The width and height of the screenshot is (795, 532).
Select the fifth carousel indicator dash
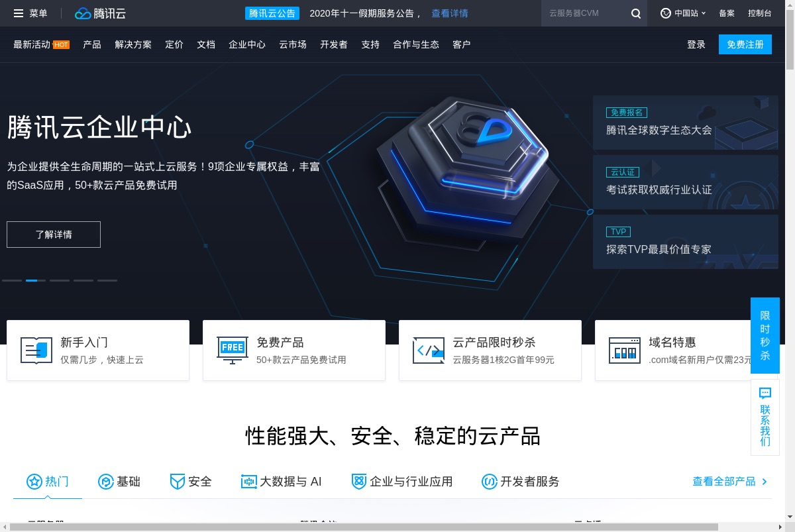pyautogui.click(x=107, y=281)
